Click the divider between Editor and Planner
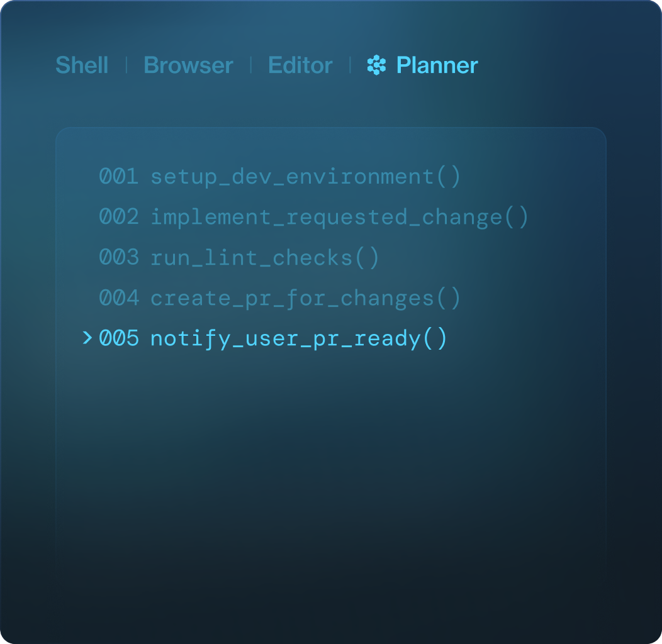This screenshot has height=644, width=662. (x=350, y=65)
